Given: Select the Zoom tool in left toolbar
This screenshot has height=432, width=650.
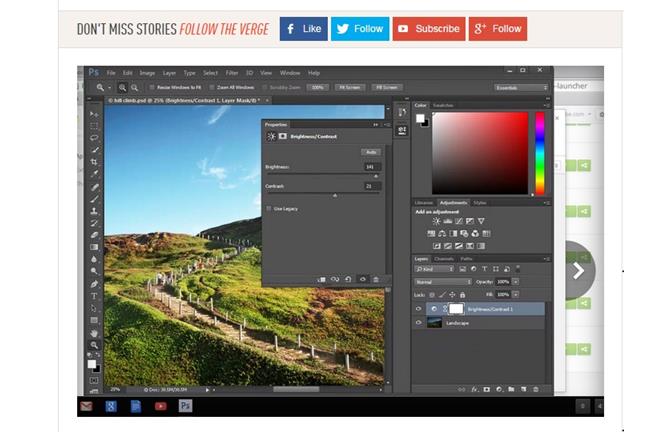Looking at the screenshot, I should (x=95, y=345).
